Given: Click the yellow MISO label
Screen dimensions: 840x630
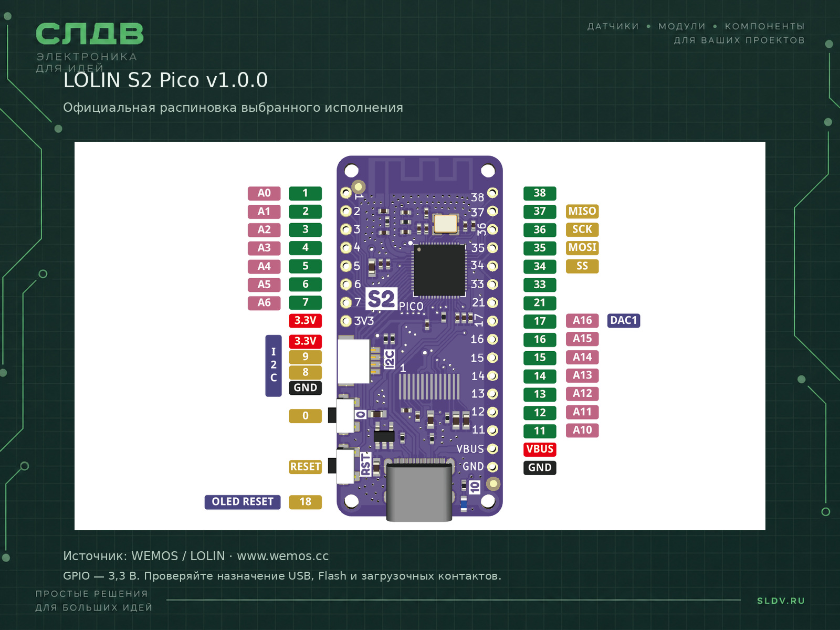Looking at the screenshot, I should pyautogui.click(x=582, y=211).
